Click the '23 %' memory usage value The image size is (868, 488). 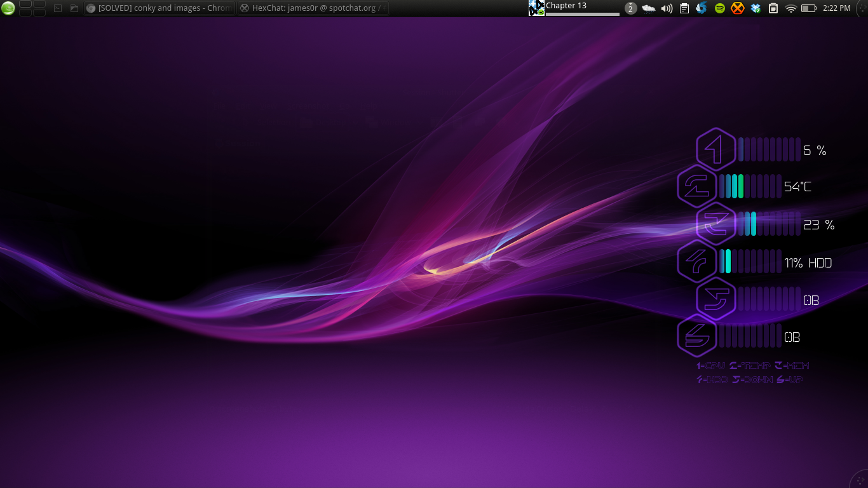(819, 225)
